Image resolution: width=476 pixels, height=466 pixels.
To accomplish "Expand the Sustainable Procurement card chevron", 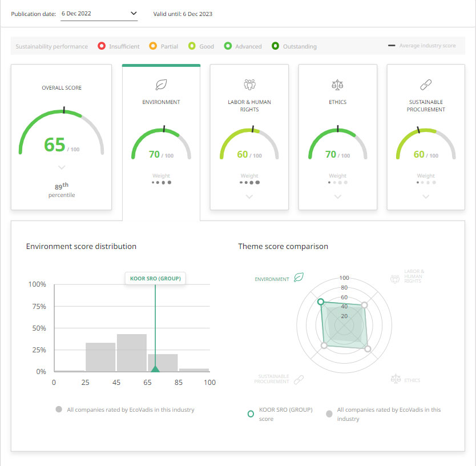I will (426, 197).
